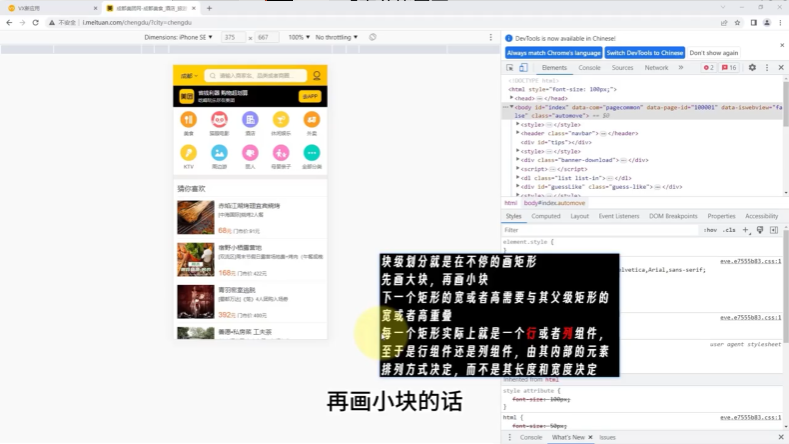Click the rotate icon in device toolbar
Image resolution: width=789 pixels, height=444 pixels.
[372, 37]
